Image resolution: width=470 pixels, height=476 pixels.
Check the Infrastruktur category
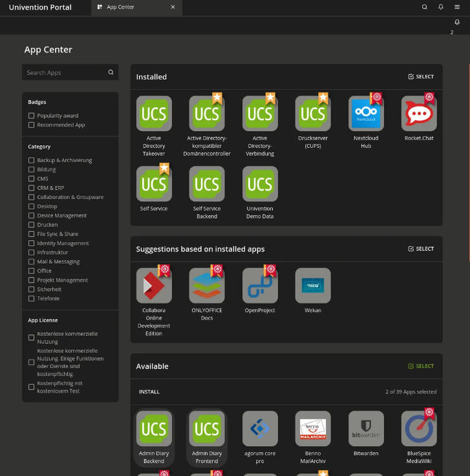pyautogui.click(x=31, y=253)
